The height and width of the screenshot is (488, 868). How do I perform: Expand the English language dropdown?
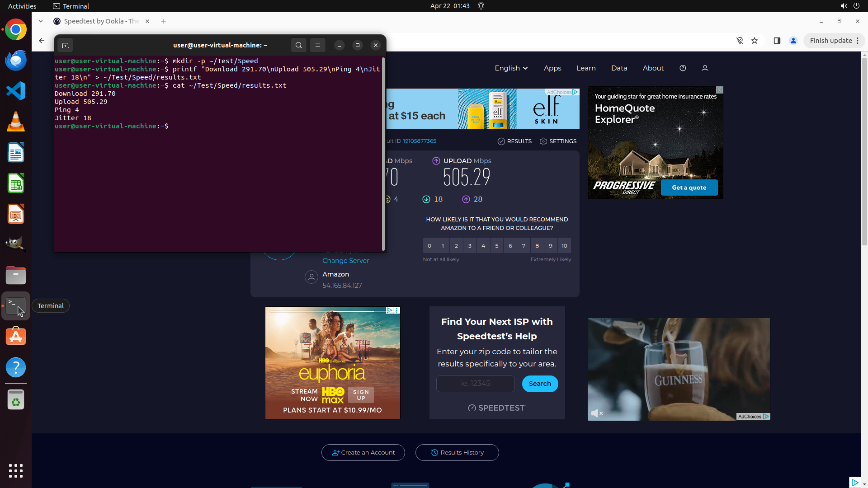point(511,68)
